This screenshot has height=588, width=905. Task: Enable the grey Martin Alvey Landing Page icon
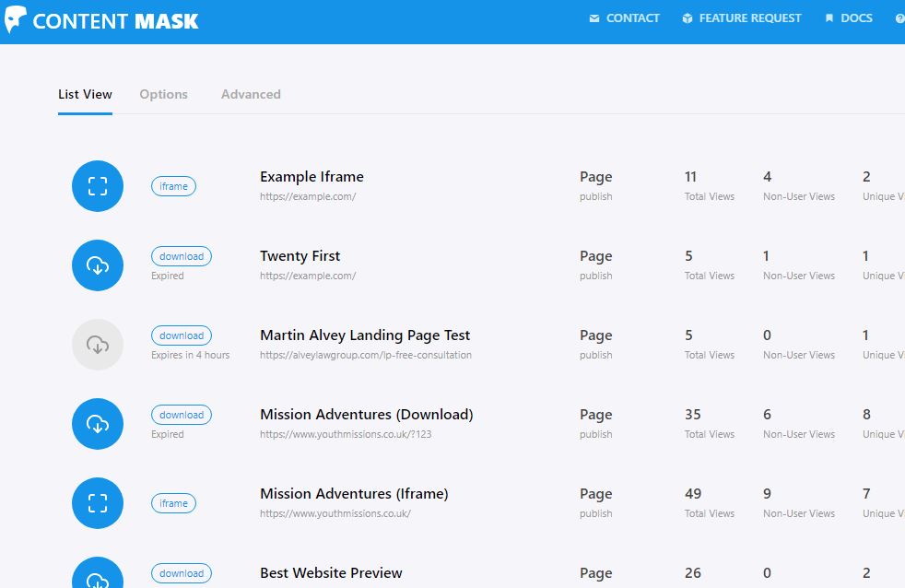point(98,345)
